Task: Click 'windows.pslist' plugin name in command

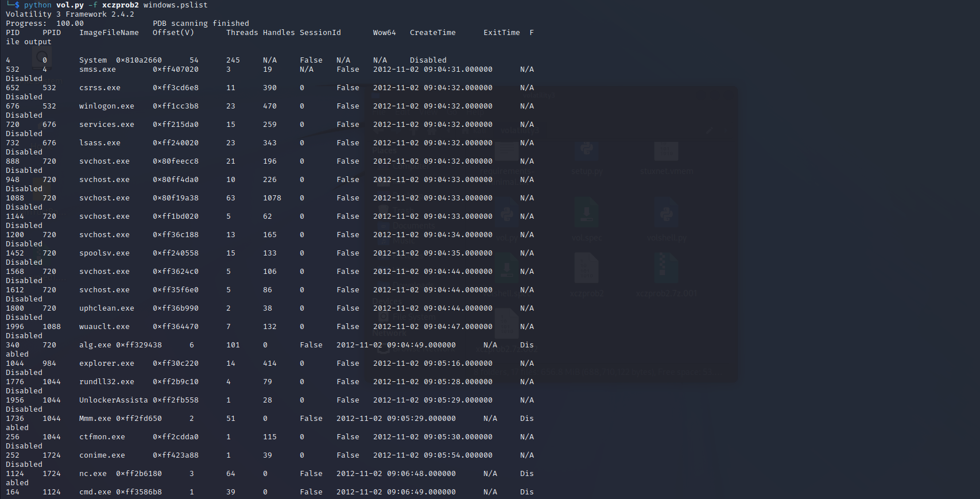Action: pos(176,5)
